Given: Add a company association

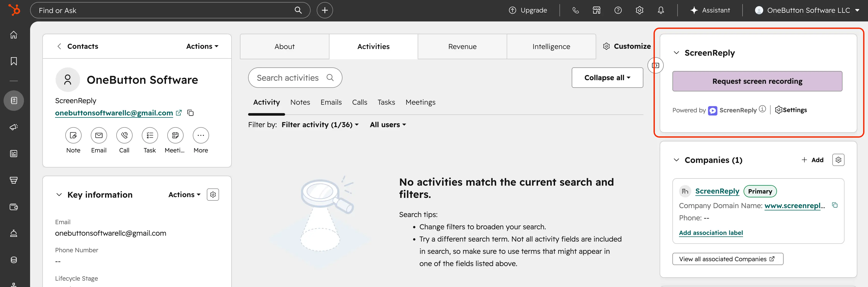Looking at the screenshot, I should click(812, 160).
